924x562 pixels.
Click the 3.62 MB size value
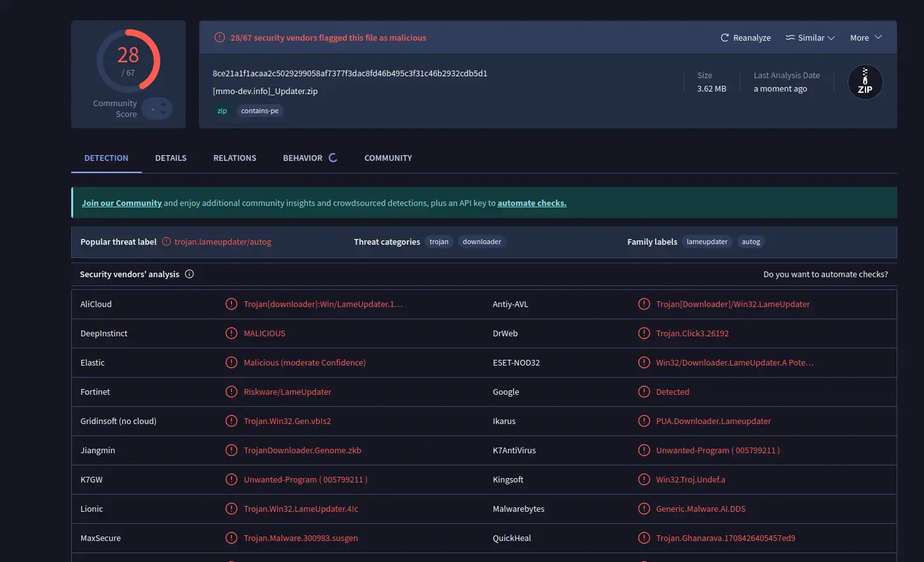click(712, 88)
